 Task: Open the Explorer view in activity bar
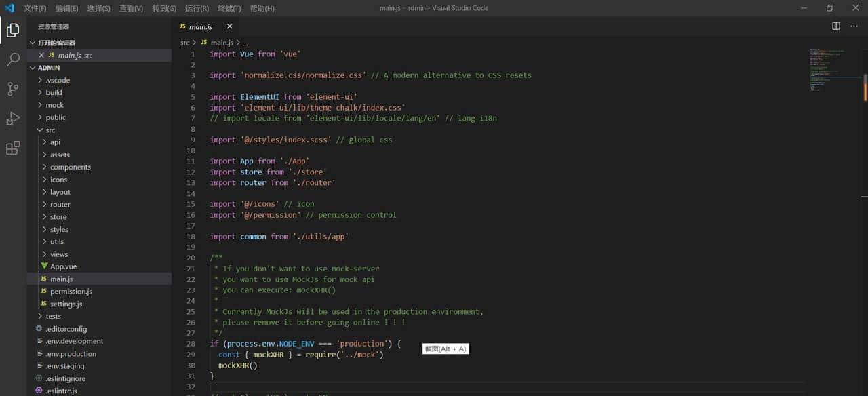(x=12, y=30)
